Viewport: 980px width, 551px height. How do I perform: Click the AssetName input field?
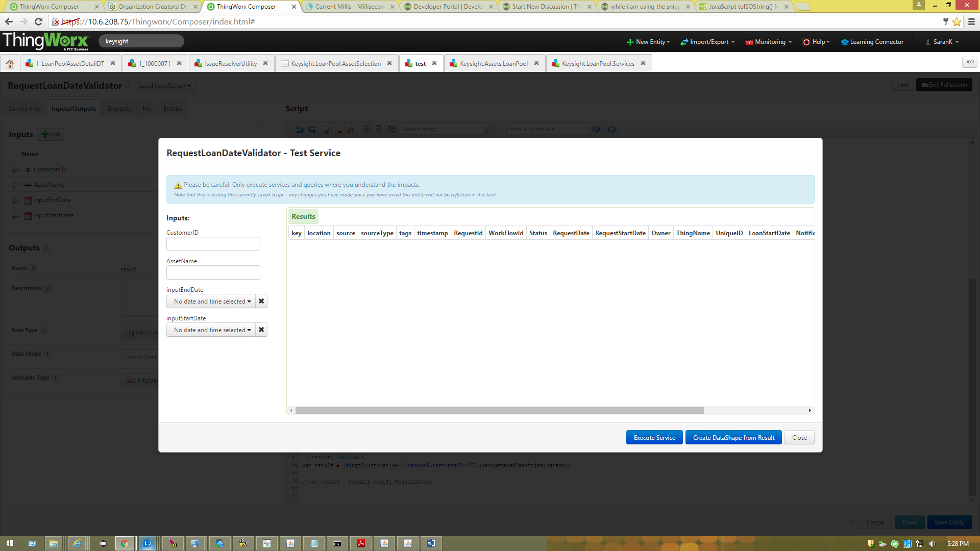(213, 272)
